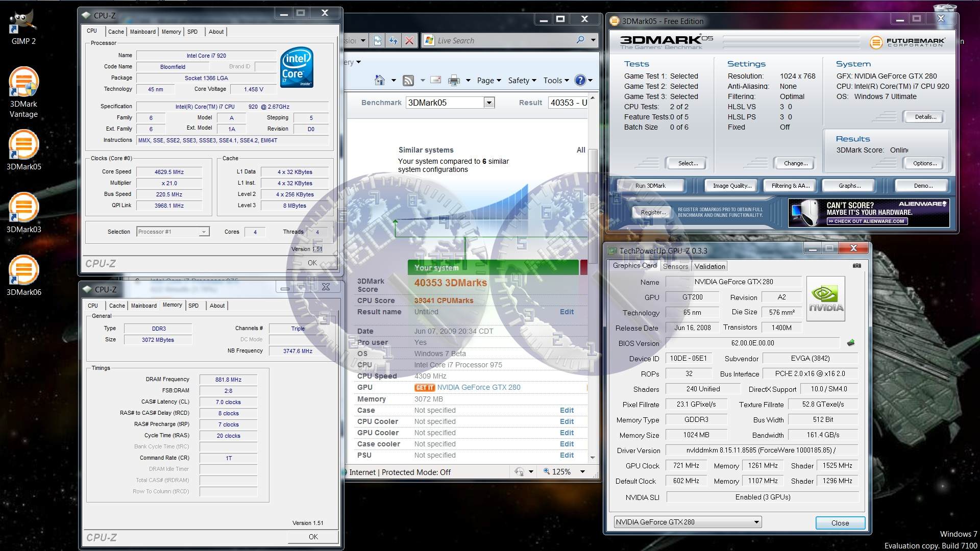Click the Edit link for PSU
Image resolution: width=980 pixels, height=551 pixels.
point(567,455)
